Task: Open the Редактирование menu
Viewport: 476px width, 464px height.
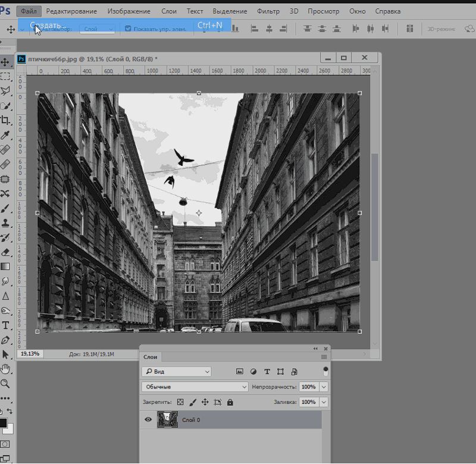Action: pyautogui.click(x=71, y=11)
